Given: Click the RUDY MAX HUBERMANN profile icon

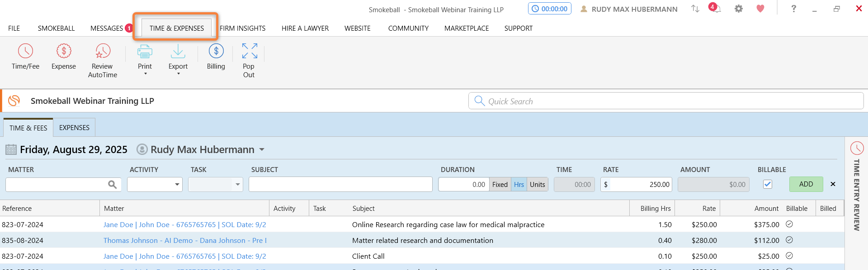Looking at the screenshot, I should point(584,9).
